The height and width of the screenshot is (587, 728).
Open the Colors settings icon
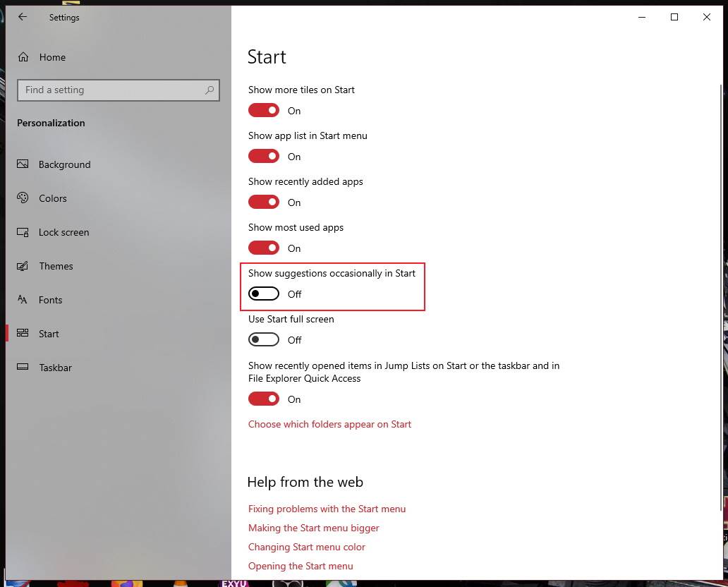23,198
